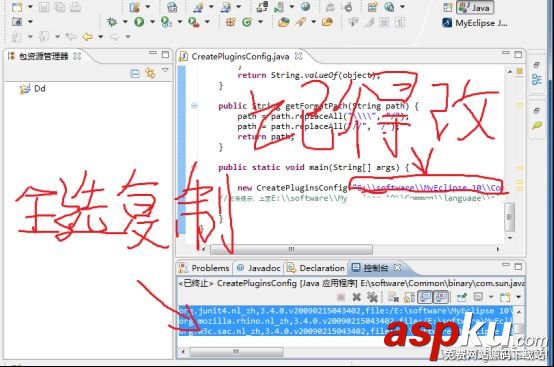Click the Save icon in toolbar

(44, 7)
